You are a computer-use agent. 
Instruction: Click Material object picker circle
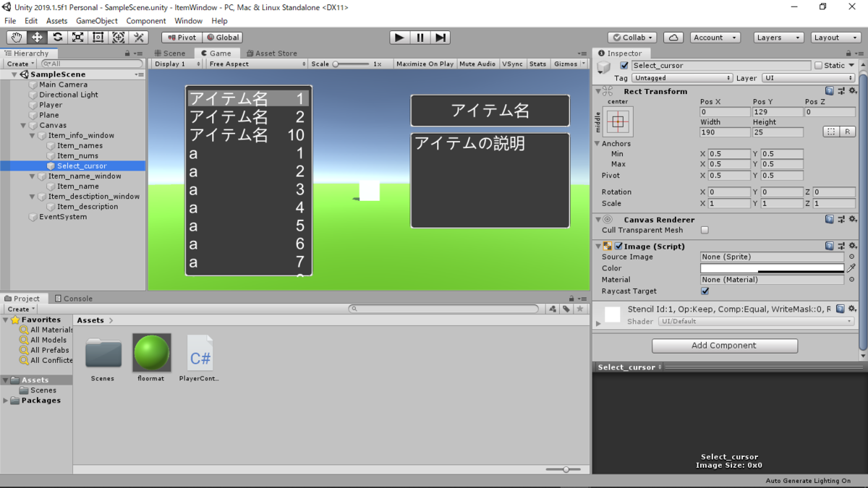pos(851,280)
